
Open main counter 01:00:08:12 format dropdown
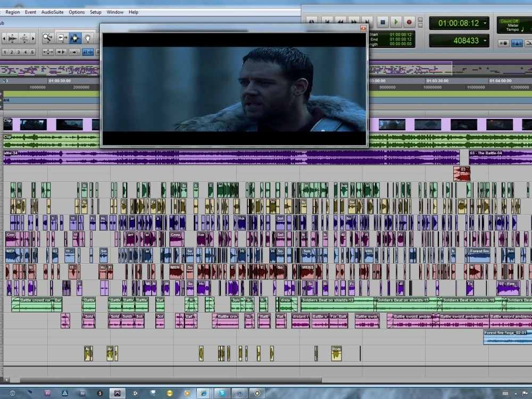485,23
